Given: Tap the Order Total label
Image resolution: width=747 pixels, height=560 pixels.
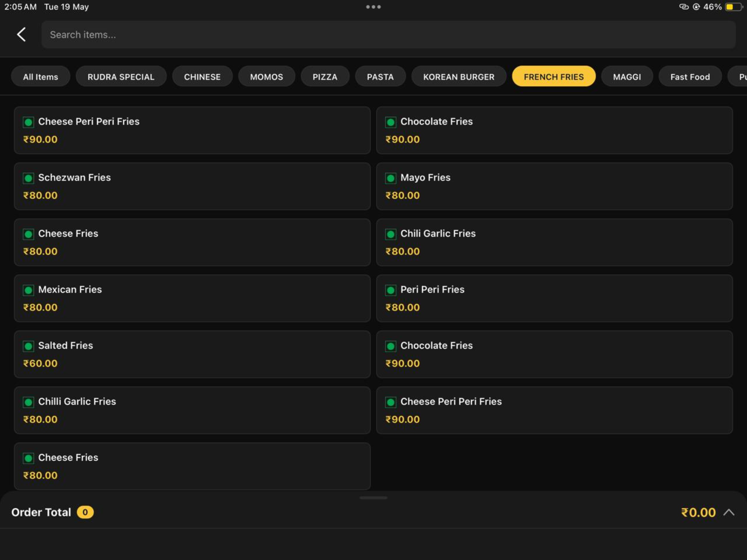Looking at the screenshot, I should pyautogui.click(x=41, y=512).
